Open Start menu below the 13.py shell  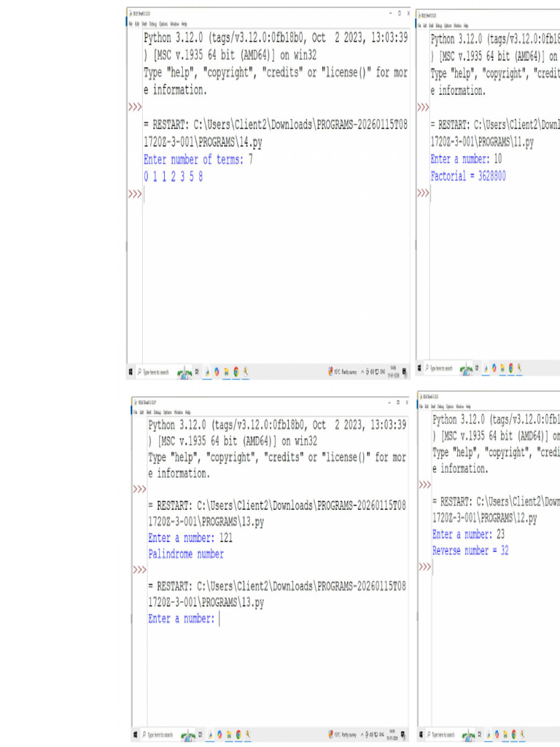click(x=135, y=734)
